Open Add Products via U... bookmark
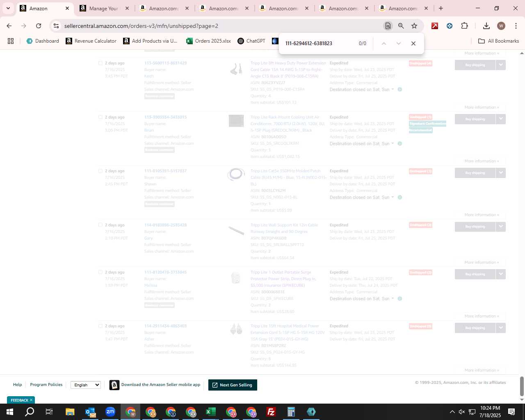Viewport: 525px width, 420px height. (x=150, y=41)
